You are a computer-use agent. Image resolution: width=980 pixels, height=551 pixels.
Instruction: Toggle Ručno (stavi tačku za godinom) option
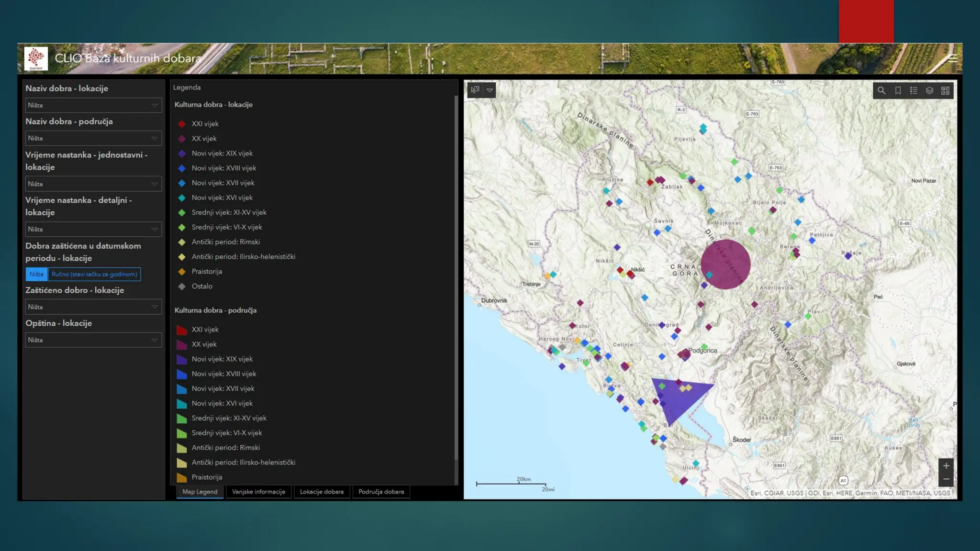(x=94, y=274)
